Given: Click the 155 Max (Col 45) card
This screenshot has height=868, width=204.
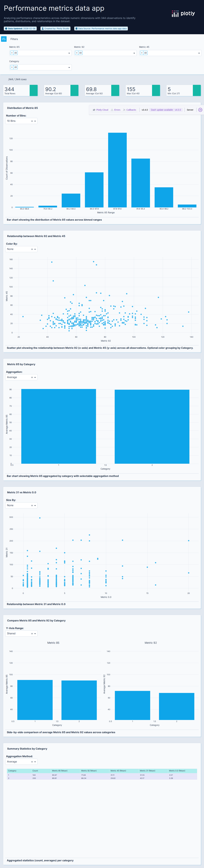Looking at the screenshot, I should coord(143,90).
